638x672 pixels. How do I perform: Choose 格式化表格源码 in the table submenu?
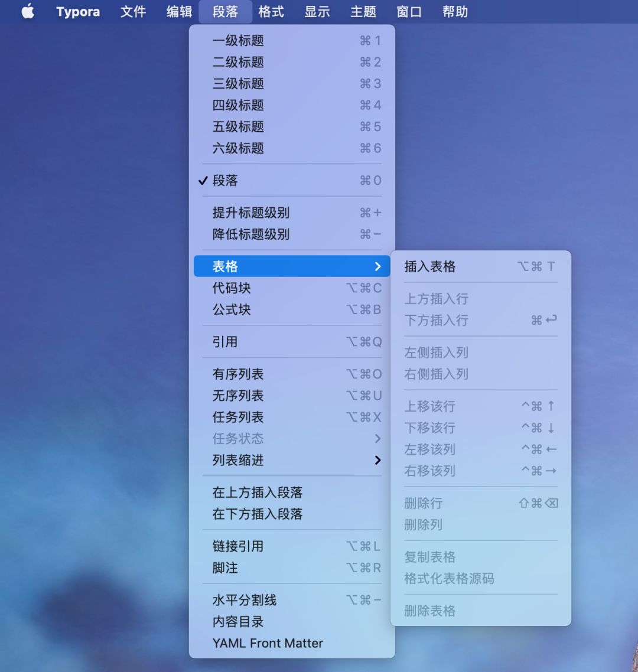(x=481, y=579)
